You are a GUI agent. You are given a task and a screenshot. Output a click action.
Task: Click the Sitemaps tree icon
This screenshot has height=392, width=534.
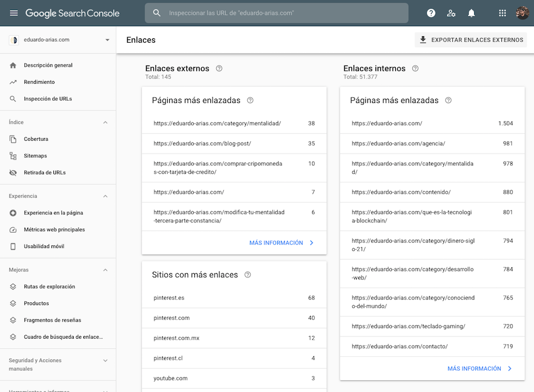[x=13, y=156]
